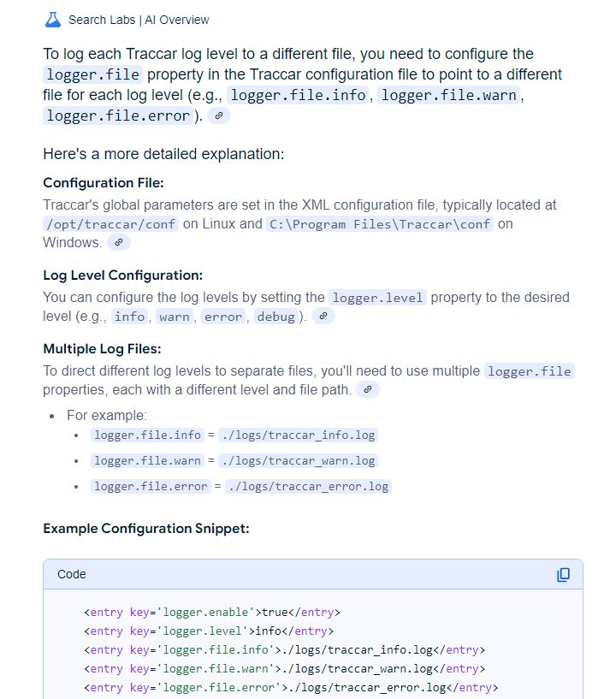Click the 'Multiple Log Files:' heading

pos(102,349)
